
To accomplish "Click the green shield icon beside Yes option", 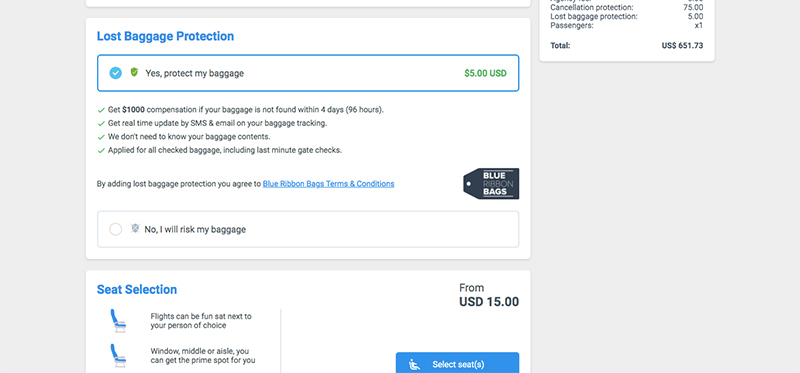I will click(134, 72).
